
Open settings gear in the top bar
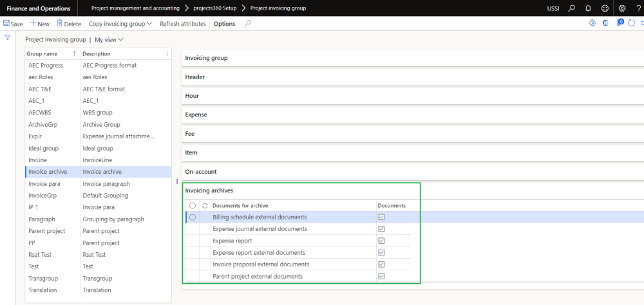click(x=622, y=8)
